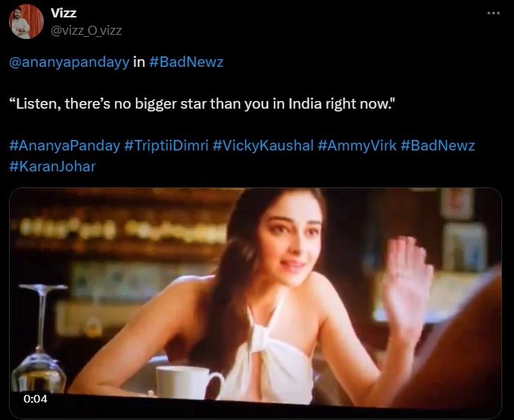This screenshot has height=420, width=514.
Task: Open the @ananyapandayy mention
Action: click(69, 62)
